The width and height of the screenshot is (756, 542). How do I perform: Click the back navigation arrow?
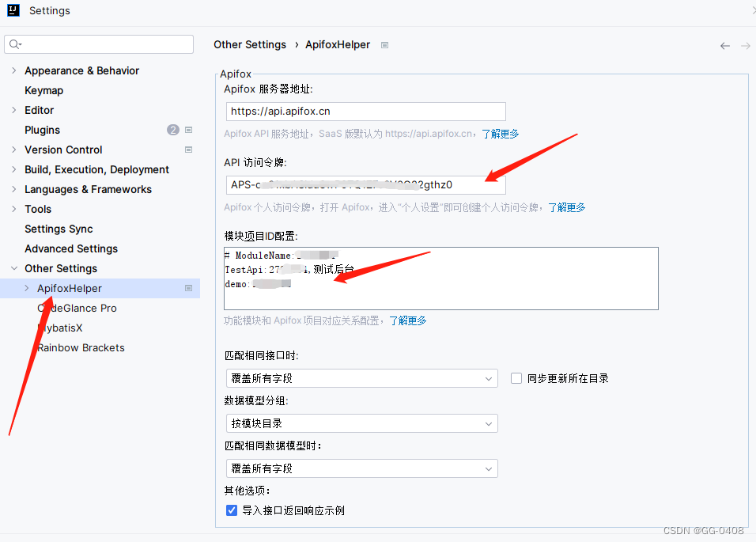pyautogui.click(x=724, y=46)
